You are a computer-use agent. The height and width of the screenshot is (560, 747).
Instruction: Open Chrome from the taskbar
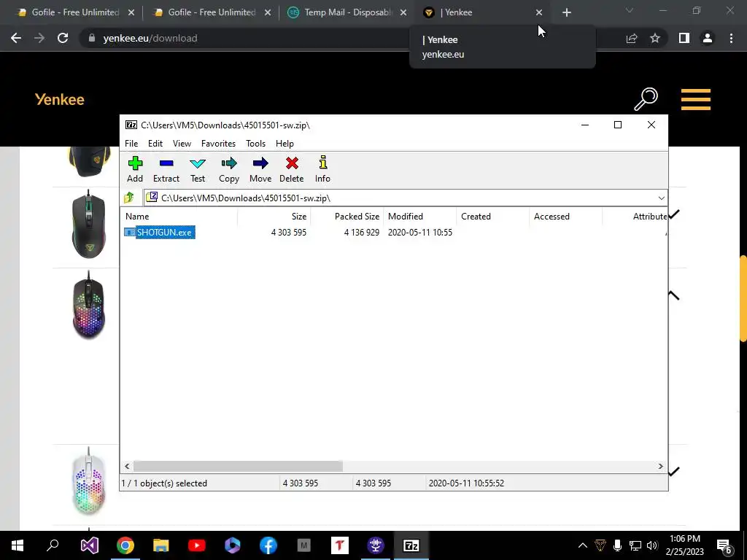(125, 545)
